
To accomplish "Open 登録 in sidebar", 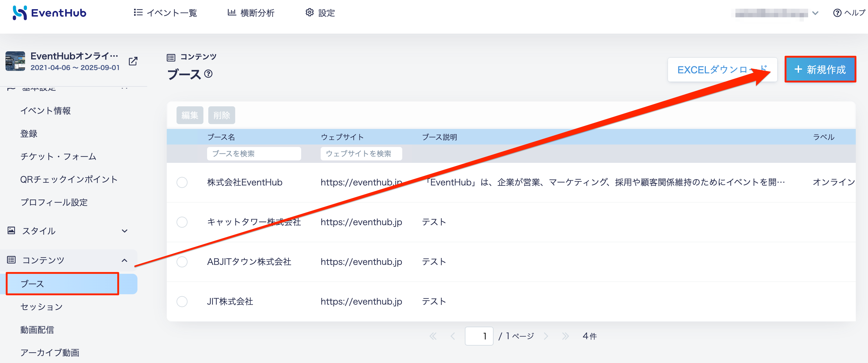I will click(x=29, y=134).
